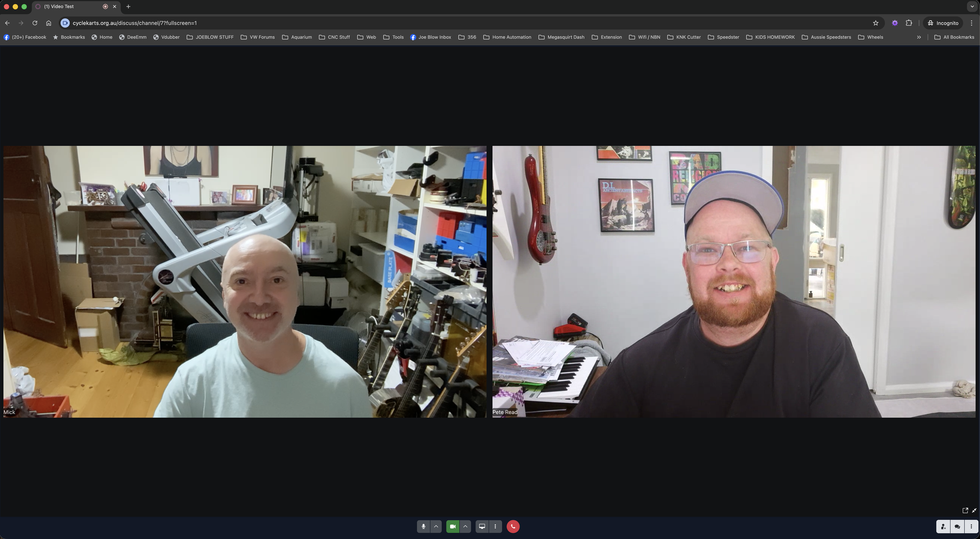980x539 pixels.
Task: Open the Chrome extensions puzzle icon
Action: point(909,23)
